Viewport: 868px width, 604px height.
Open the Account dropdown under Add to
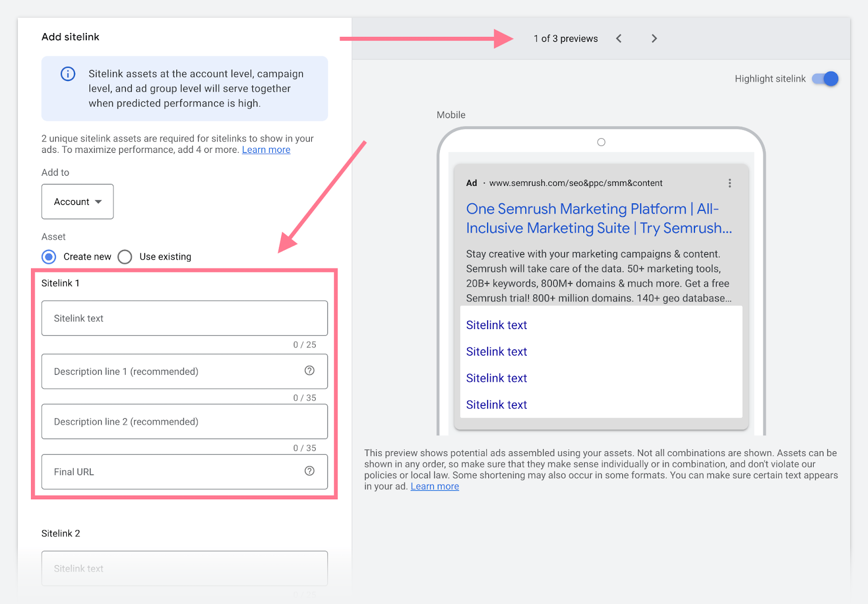pyautogui.click(x=77, y=202)
